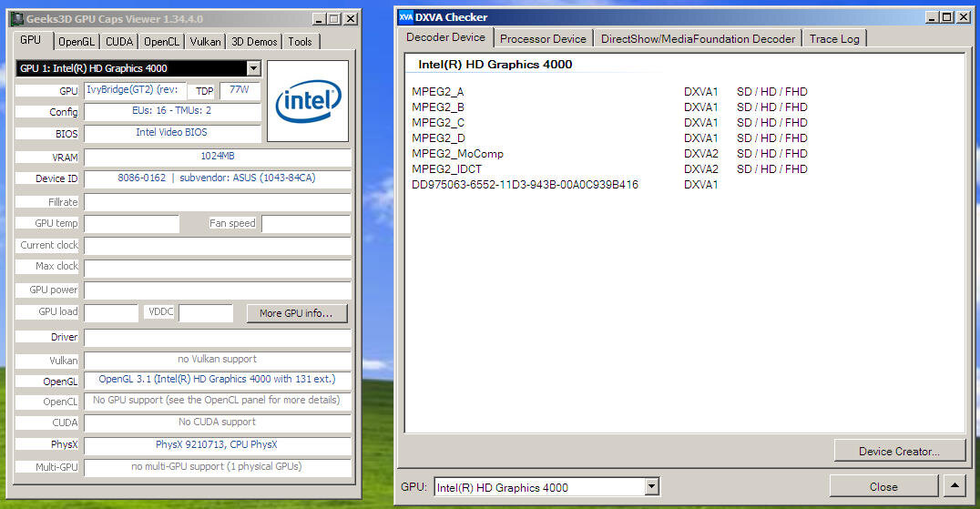Click the 1024MB VRAM value

[218, 156]
